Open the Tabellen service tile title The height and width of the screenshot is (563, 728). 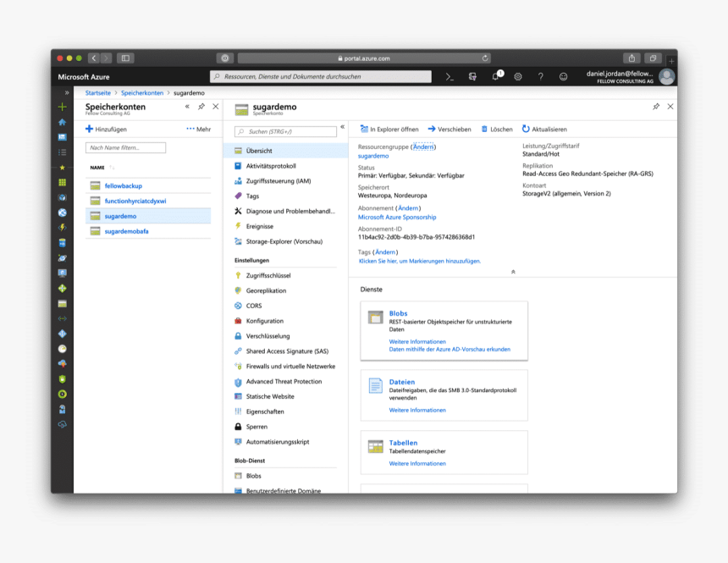pos(403,443)
